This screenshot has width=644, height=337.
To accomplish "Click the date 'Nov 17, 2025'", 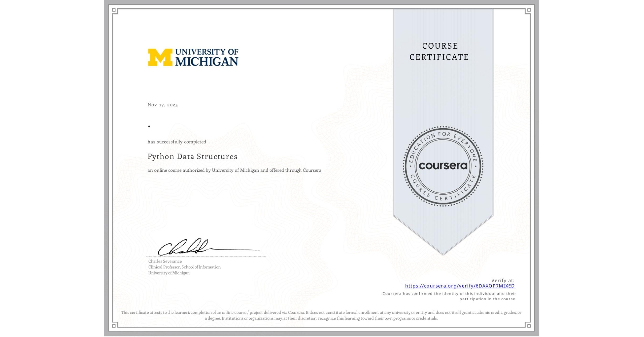I will pos(162,105).
